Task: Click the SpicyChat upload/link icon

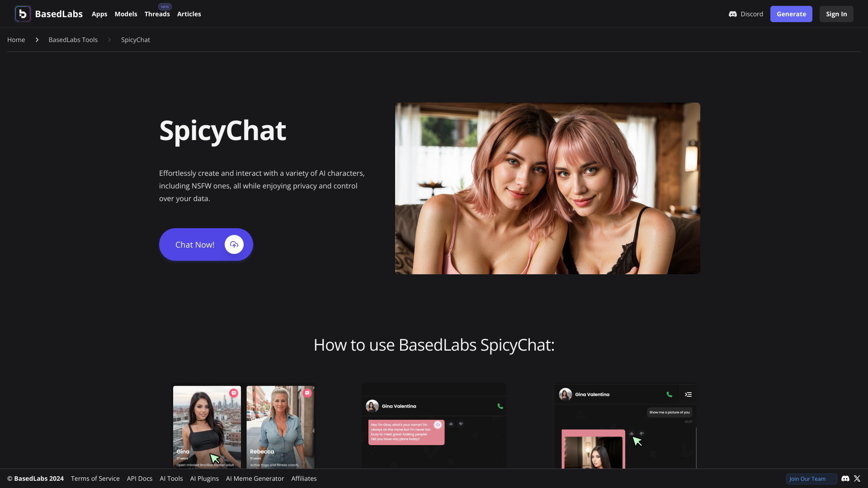Action: [x=234, y=244]
